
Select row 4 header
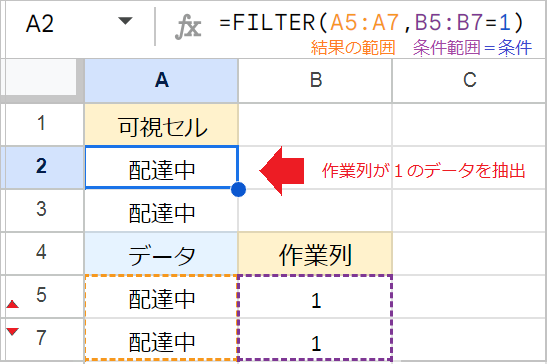coord(42,253)
